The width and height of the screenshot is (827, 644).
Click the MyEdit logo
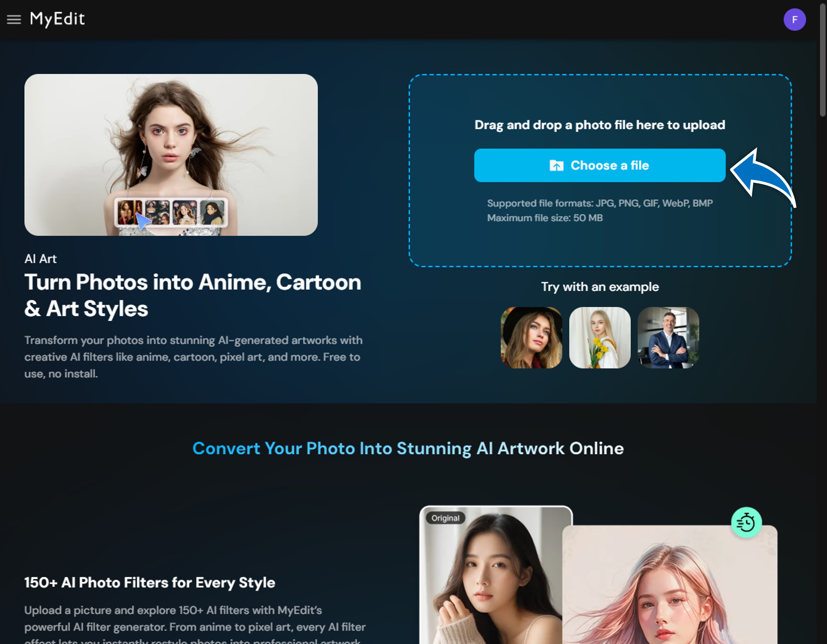57,19
